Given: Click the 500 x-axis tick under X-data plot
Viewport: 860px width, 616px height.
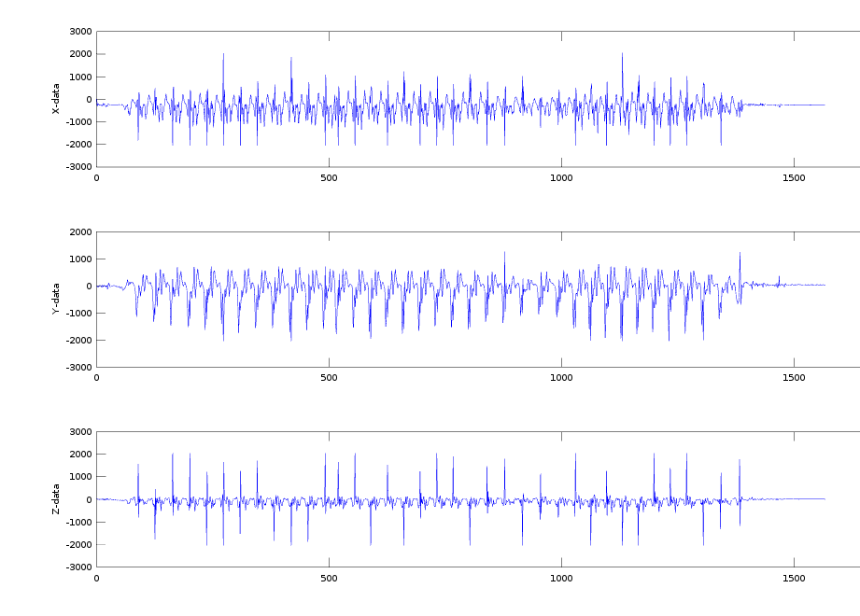Looking at the screenshot, I should 329,177.
